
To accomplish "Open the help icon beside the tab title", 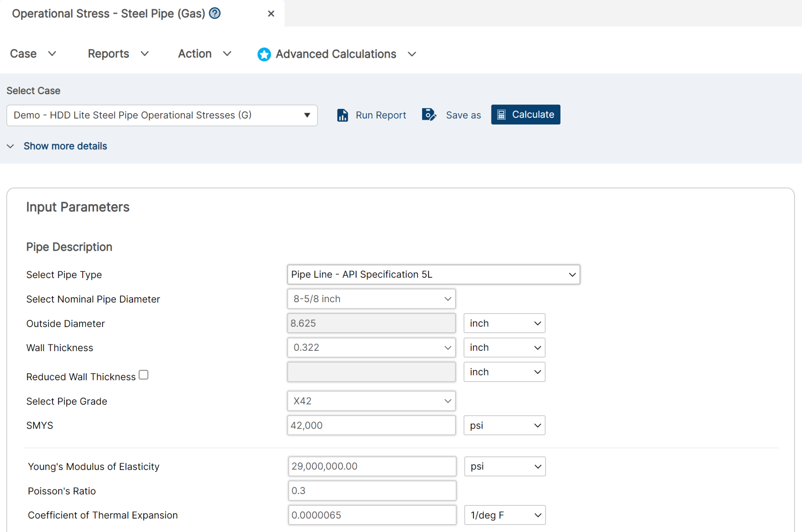I will click(x=214, y=13).
